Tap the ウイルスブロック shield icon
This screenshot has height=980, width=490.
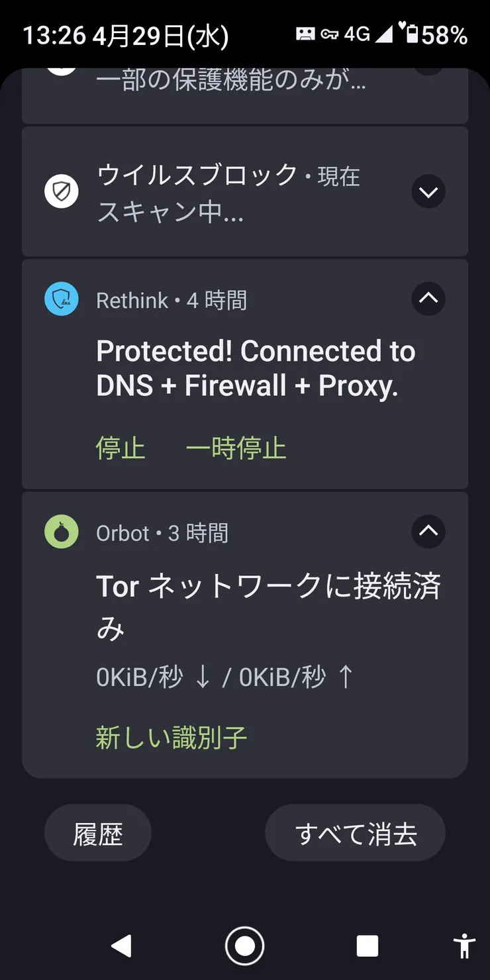click(62, 192)
